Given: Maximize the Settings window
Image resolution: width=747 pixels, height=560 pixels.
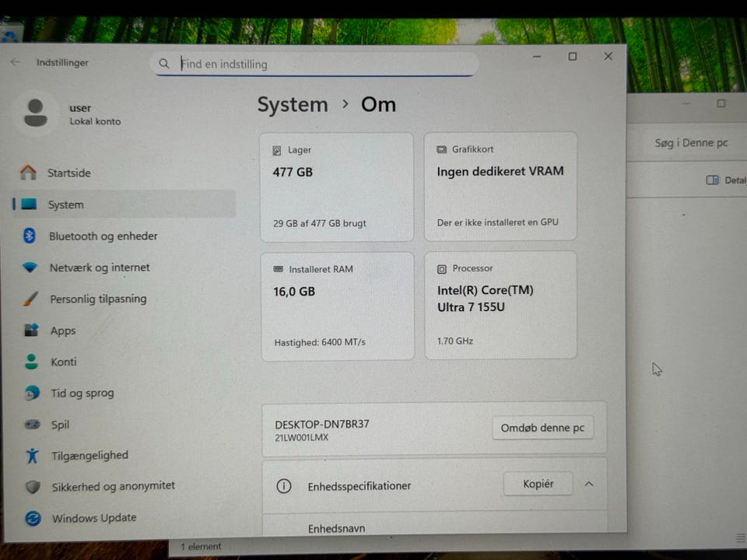Looking at the screenshot, I should tap(573, 57).
